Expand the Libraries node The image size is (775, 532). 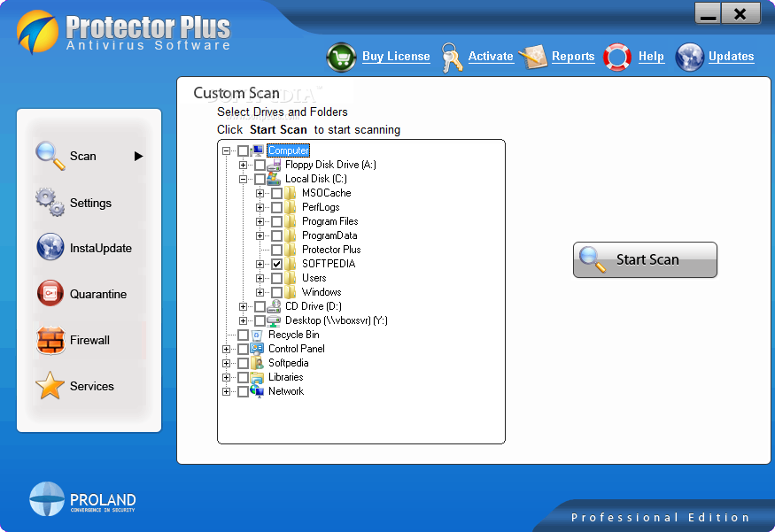pos(226,377)
